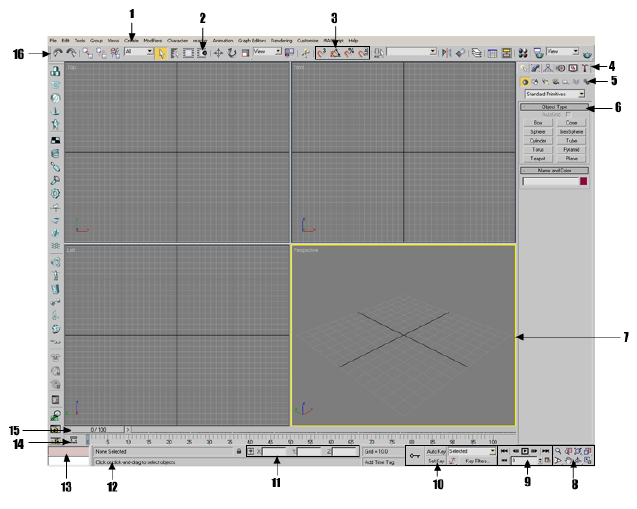Click the Use Pivot Point Center icon
The image size is (637, 509).
(x=289, y=53)
